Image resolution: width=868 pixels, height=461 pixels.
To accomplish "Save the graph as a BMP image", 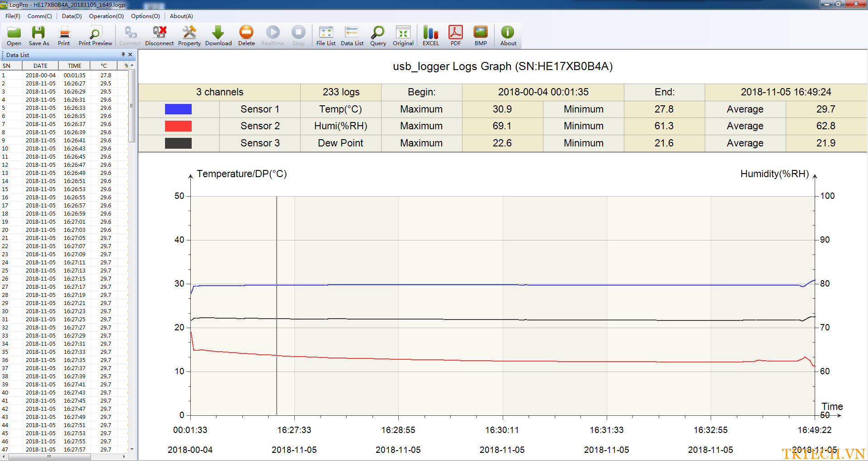I will [x=481, y=36].
